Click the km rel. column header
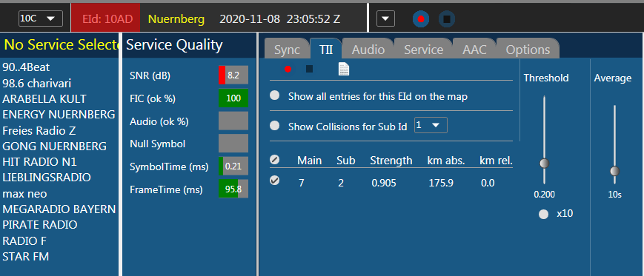Viewport: 644px width, 276px height. (x=496, y=161)
